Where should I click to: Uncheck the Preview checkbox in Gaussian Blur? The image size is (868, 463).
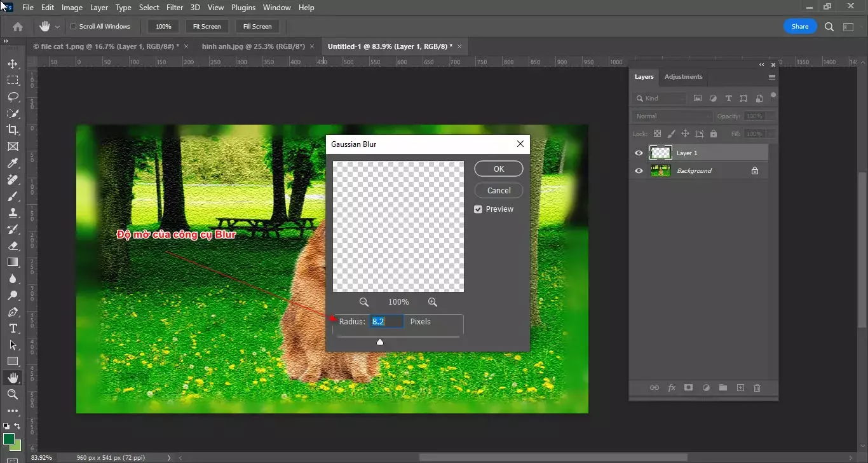478,209
